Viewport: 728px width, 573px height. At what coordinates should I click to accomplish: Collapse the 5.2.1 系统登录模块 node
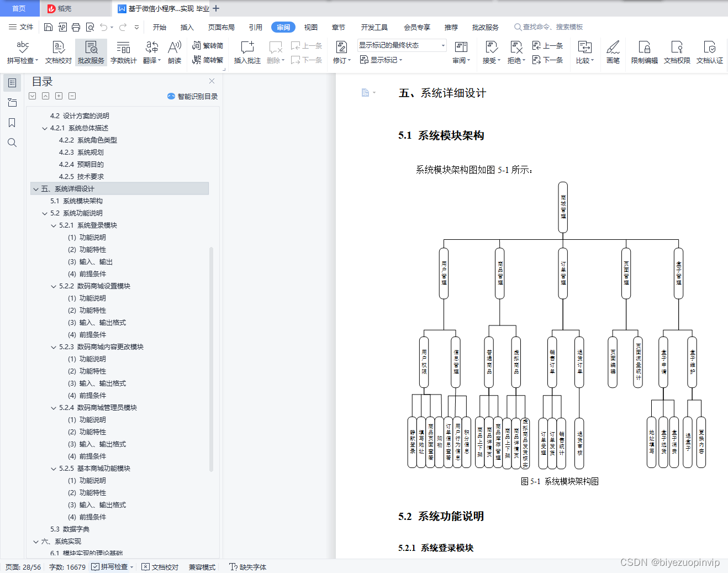54,225
